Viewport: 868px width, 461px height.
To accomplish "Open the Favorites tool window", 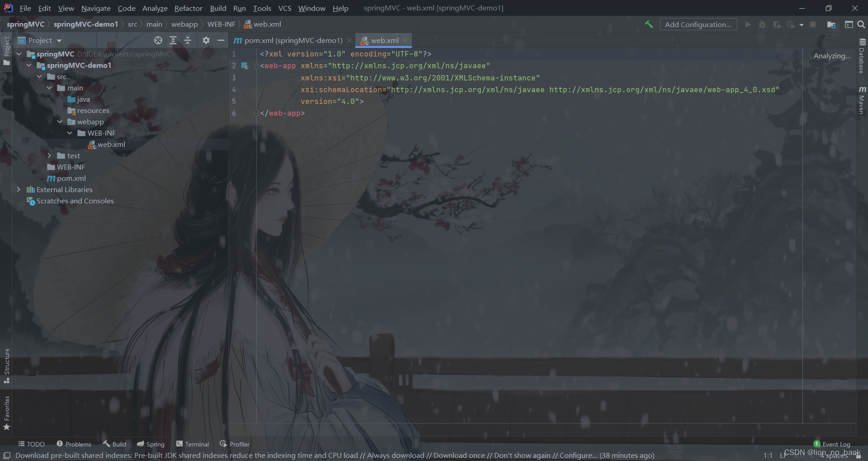I will coord(6,413).
